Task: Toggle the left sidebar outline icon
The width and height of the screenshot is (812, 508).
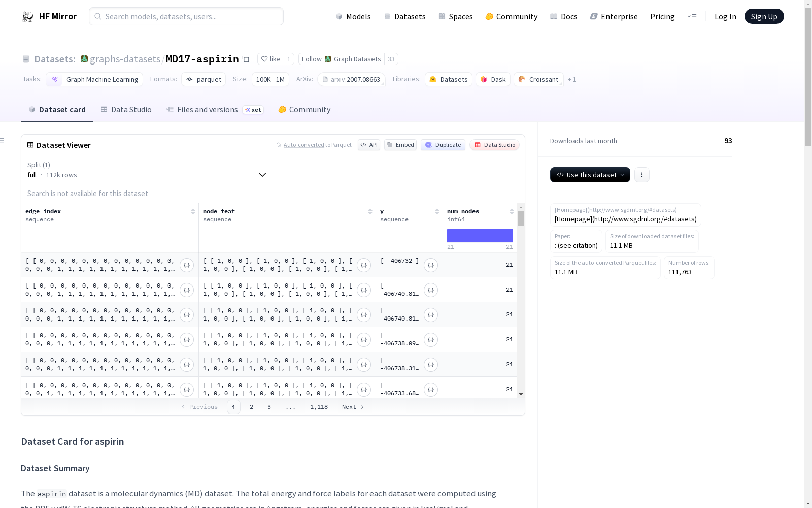Action: [3, 140]
